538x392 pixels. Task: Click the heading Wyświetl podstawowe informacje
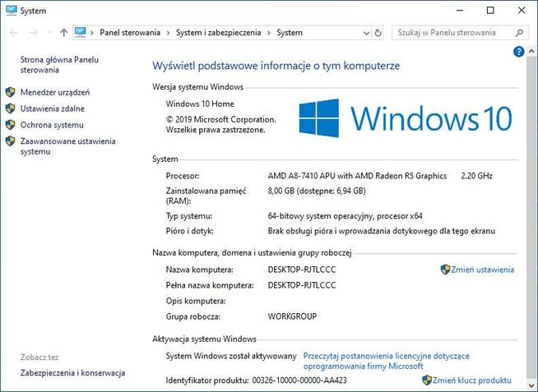276,66
